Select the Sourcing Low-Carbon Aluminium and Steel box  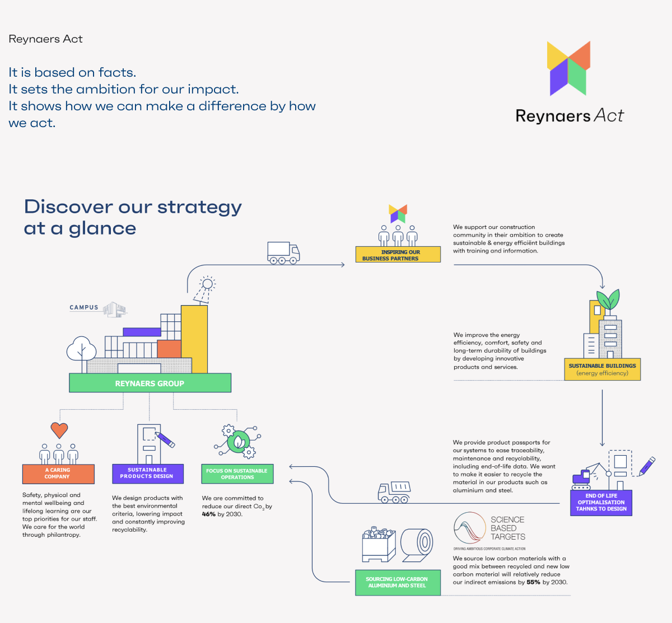pos(398,582)
